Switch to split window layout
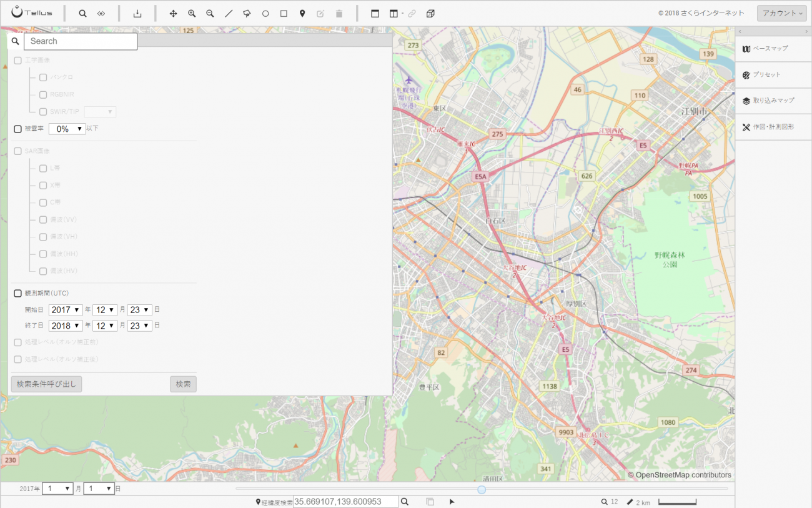812x508 pixels. coord(394,13)
